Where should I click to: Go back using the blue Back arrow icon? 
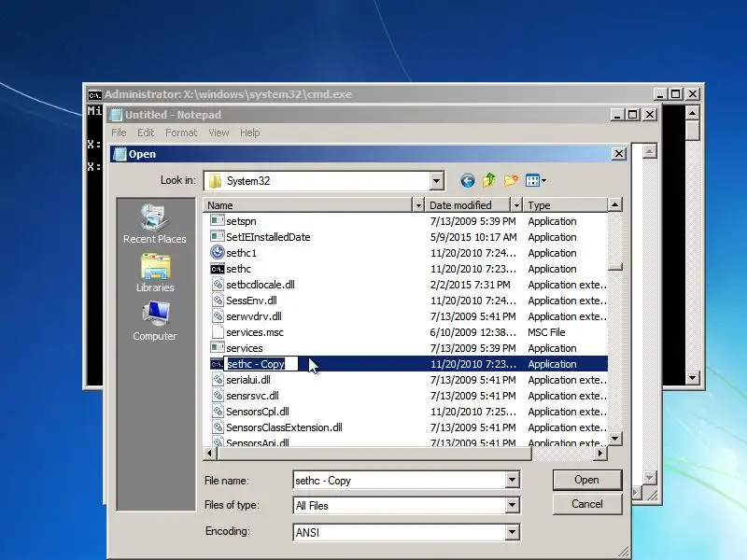tap(468, 180)
